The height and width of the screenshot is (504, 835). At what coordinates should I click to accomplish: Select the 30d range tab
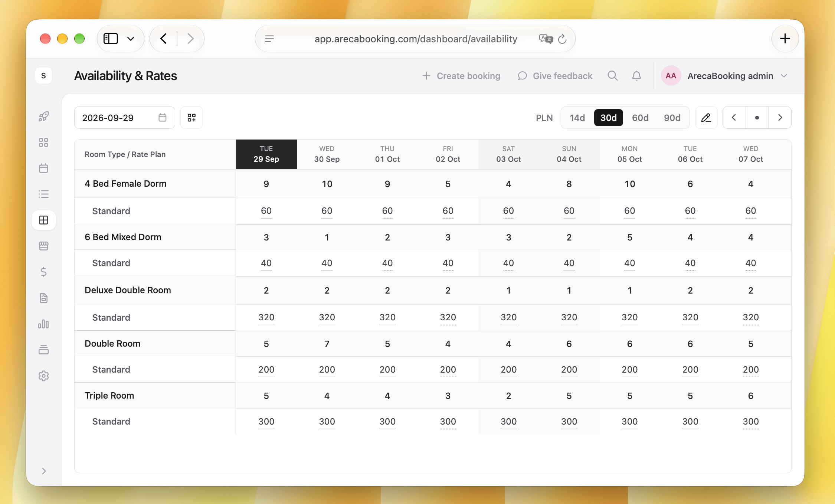[x=609, y=118]
